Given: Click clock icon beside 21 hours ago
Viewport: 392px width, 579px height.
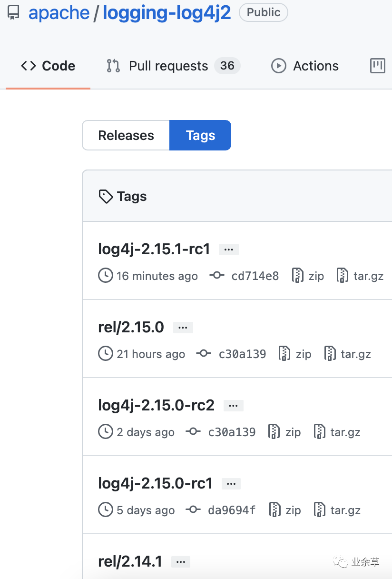Looking at the screenshot, I should (x=106, y=353).
